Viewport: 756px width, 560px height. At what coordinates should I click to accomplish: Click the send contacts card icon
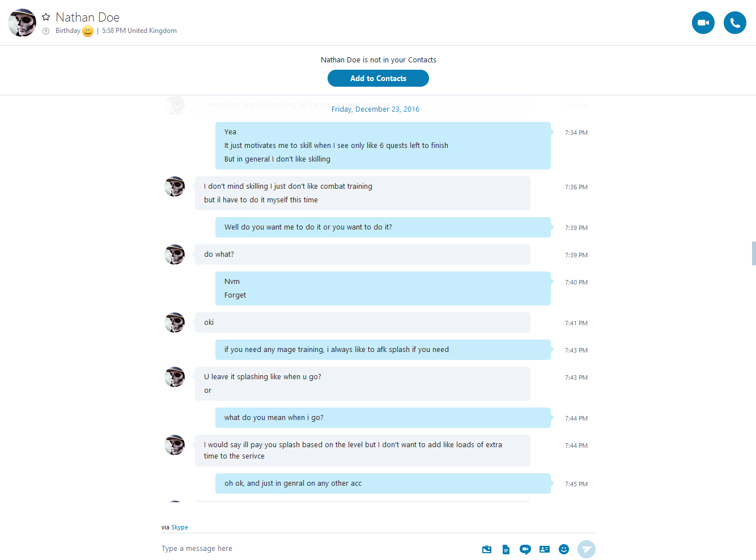pyautogui.click(x=545, y=549)
